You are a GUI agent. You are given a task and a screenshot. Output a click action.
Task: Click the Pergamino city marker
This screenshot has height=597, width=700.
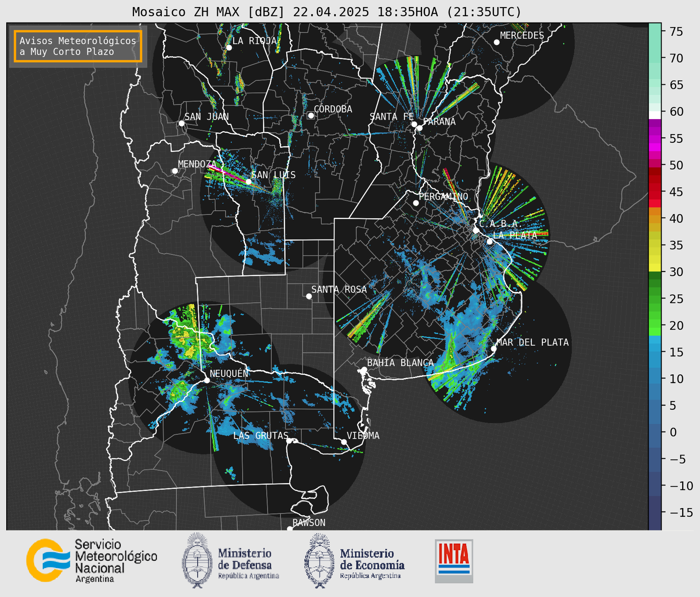pyautogui.click(x=416, y=203)
